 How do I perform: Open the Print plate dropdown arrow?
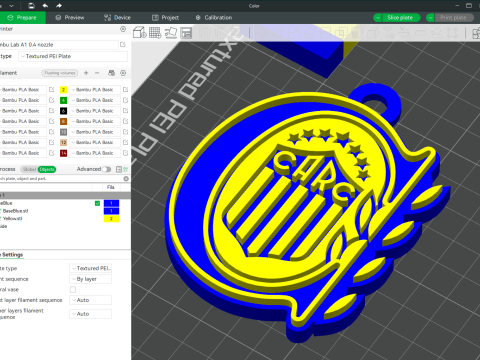tap(430, 18)
